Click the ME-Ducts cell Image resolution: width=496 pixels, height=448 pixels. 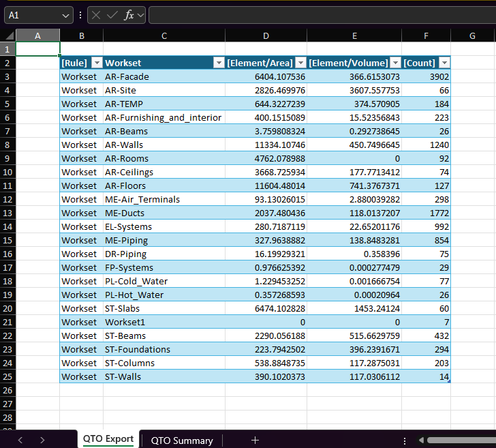(x=164, y=213)
